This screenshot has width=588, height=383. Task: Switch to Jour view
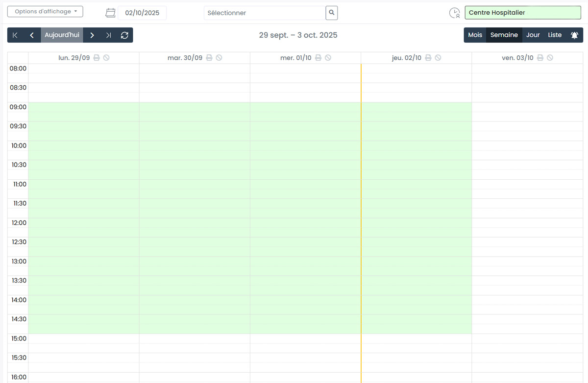tap(533, 35)
